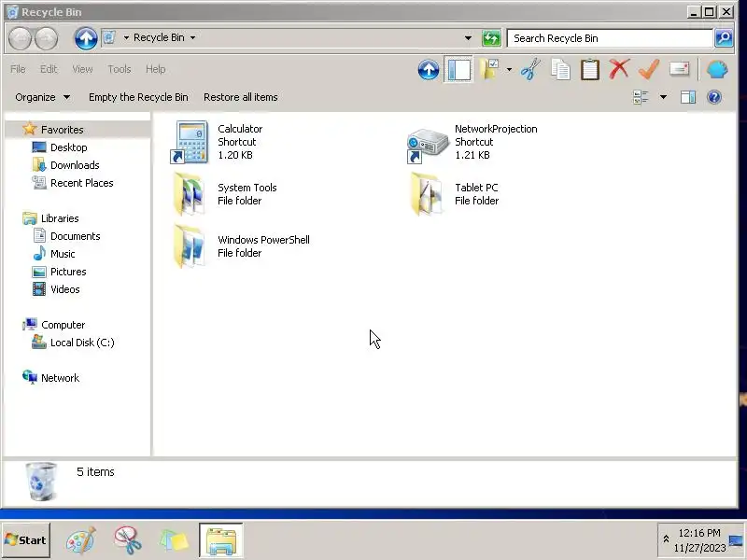The image size is (747, 560).
Task: Click the Forward navigation button
Action: click(x=46, y=38)
